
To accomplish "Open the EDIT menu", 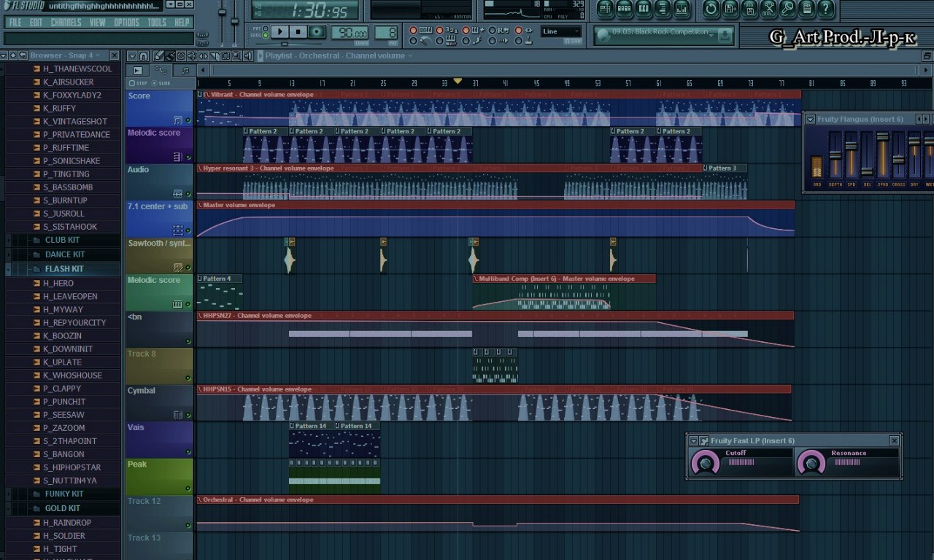I will tap(36, 23).
